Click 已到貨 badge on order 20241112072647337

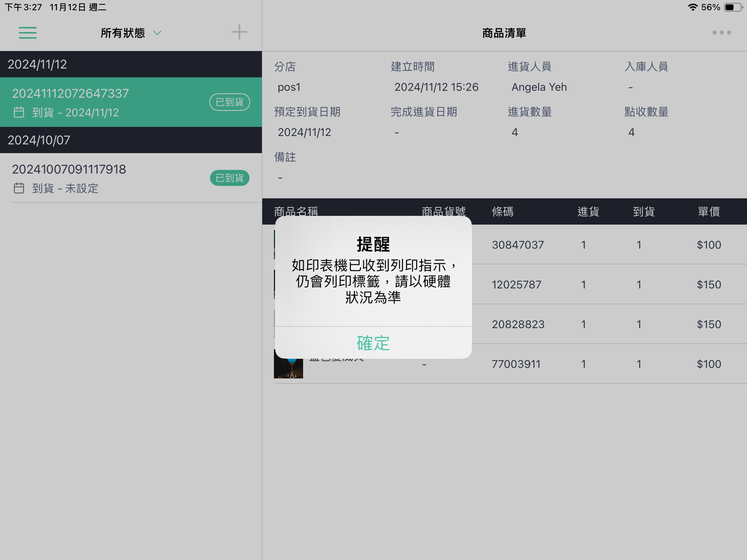(x=229, y=102)
